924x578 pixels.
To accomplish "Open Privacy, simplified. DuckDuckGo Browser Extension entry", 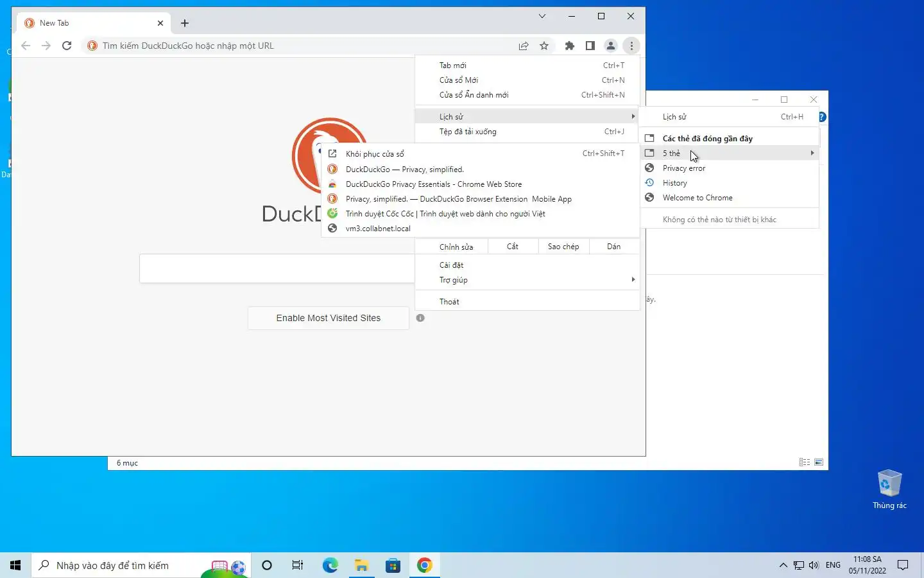I will 480,198.
